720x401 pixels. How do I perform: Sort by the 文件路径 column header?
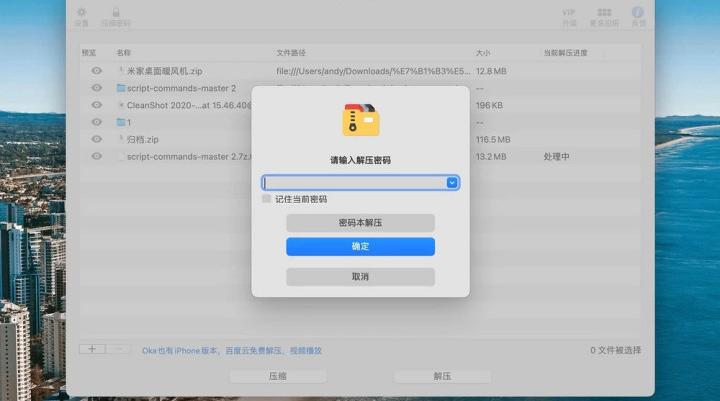[291, 53]
